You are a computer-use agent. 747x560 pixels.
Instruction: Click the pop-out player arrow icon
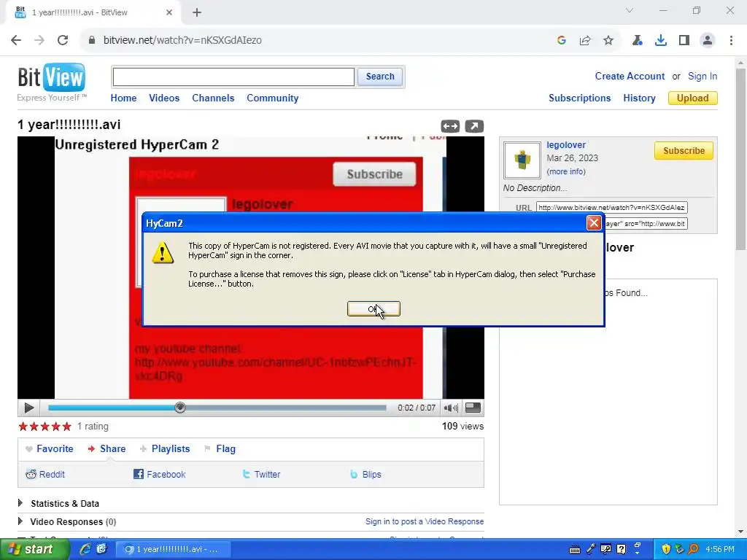(474, 126)
